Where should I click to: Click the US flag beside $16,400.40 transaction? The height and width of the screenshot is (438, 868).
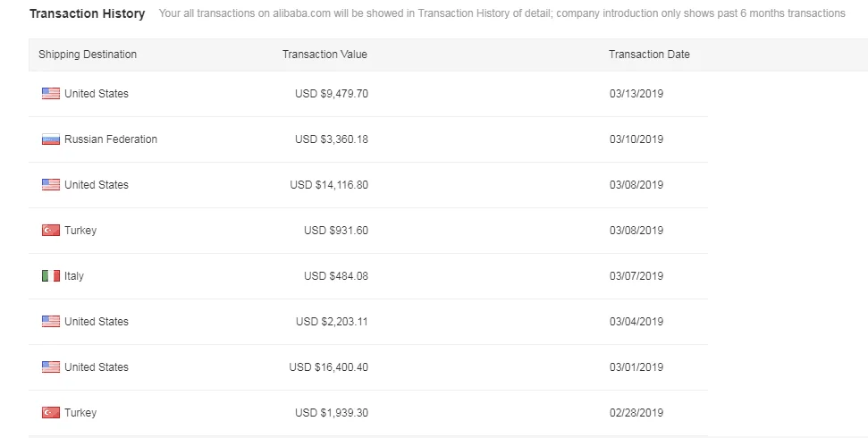click(51, 367)
